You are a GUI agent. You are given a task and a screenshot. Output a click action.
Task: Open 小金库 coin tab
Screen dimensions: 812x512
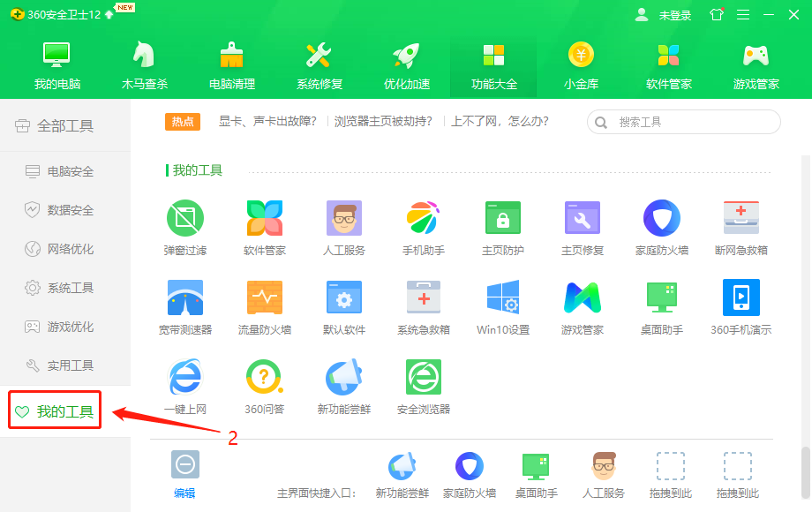click(581, 65)
